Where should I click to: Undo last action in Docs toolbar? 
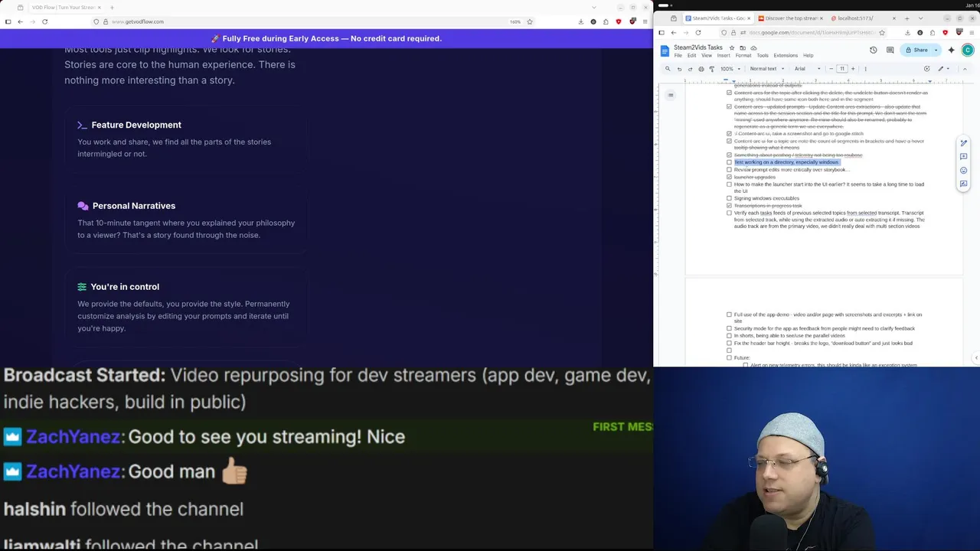[x=679, y=69]
